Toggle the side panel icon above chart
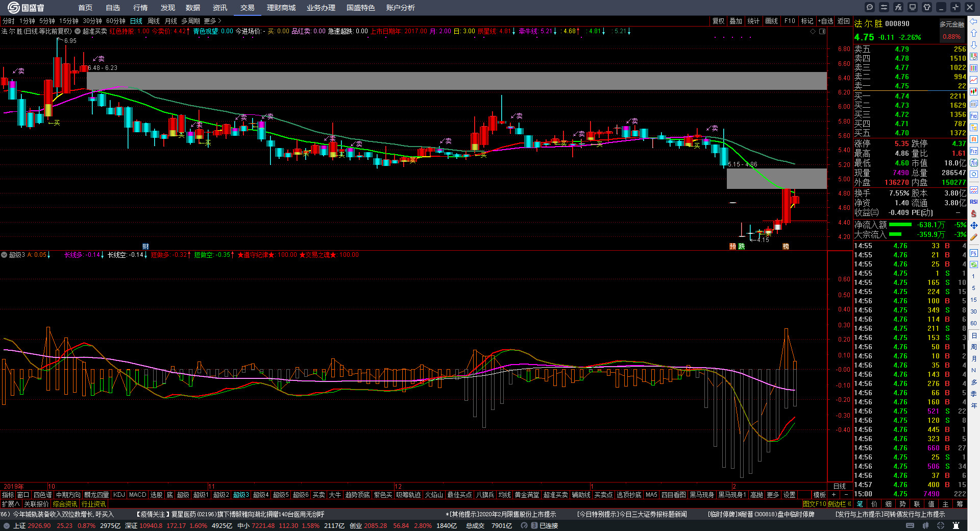 pyautogui.click(x=822, y=32)
